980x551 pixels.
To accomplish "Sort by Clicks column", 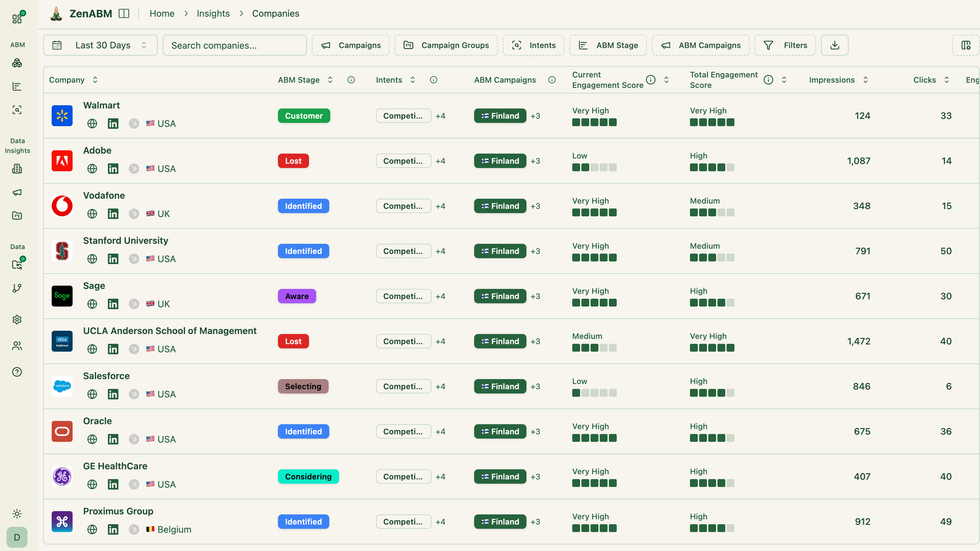I will (932, 80).
